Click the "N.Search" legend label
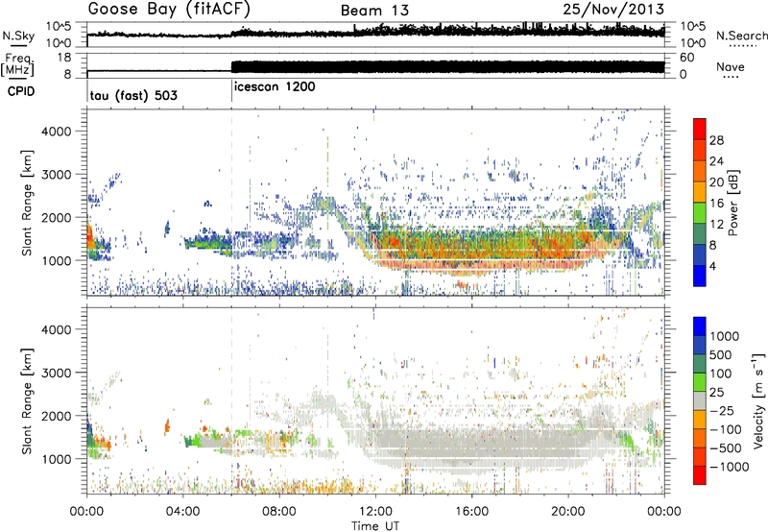The height and width of the screenshot is (532, 768). tap(741, 36)
